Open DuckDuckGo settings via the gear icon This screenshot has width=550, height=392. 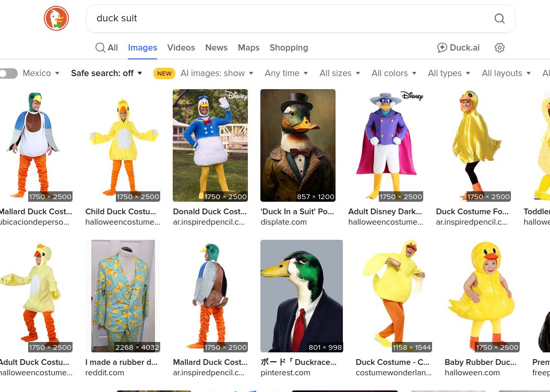coord(499,47)
